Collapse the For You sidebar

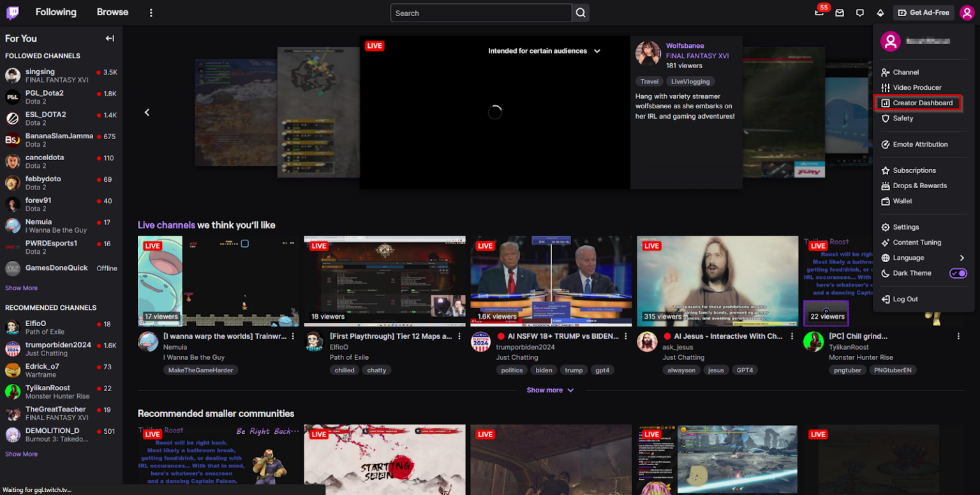[x=109, y=38]
